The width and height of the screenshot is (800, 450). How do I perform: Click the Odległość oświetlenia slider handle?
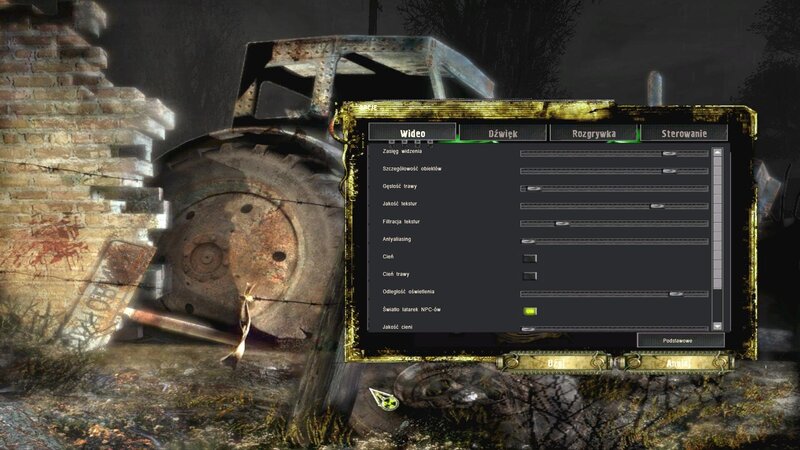point(676,293)
